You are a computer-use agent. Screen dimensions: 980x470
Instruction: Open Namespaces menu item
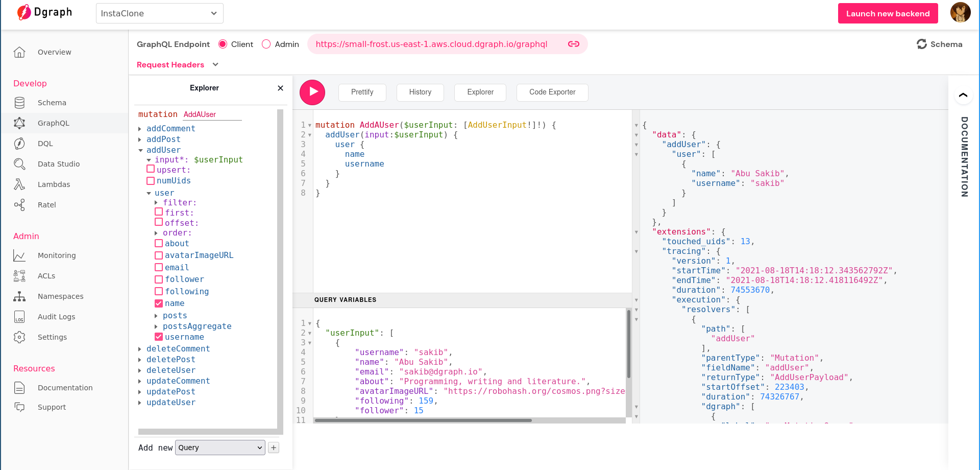[x=61, y=296]
